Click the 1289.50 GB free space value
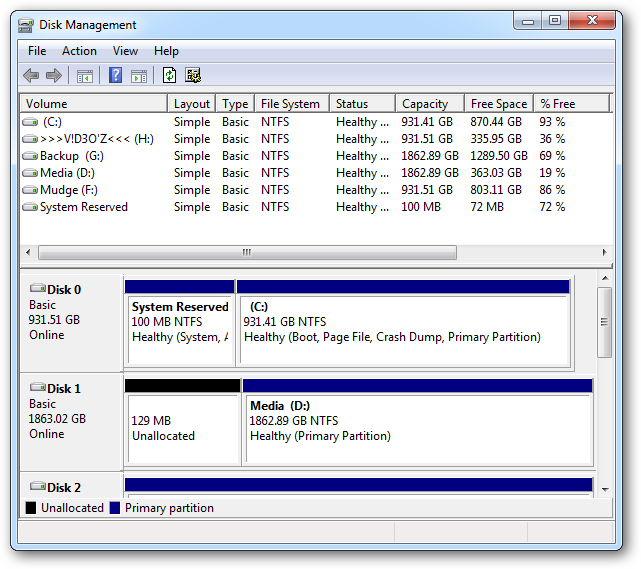 tap(499, 156)
